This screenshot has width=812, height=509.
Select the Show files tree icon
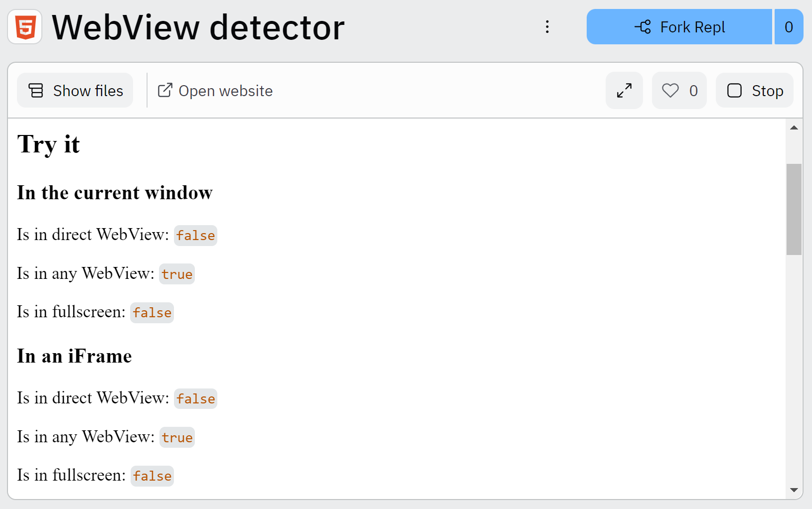[x=36, y=91]
